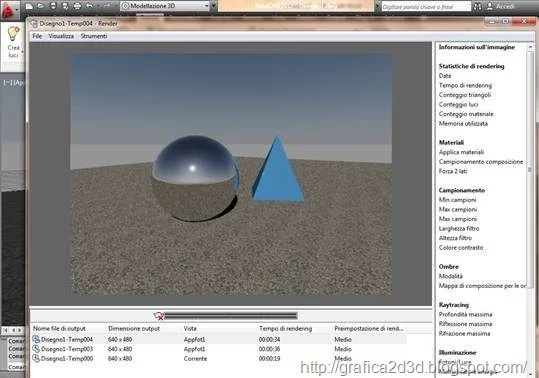539x378 pixels.
Task: Click the Undo arrow icon
Action: tap(89, 6)
